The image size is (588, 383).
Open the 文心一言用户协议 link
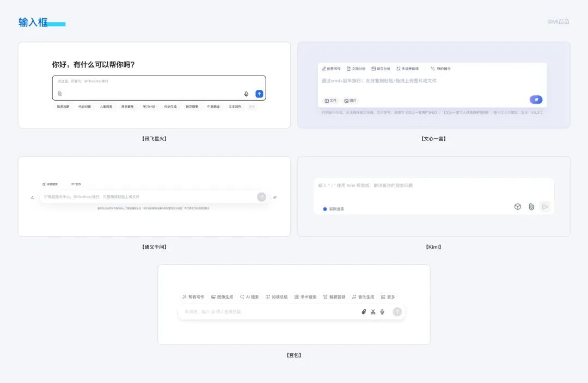[421, 113]
